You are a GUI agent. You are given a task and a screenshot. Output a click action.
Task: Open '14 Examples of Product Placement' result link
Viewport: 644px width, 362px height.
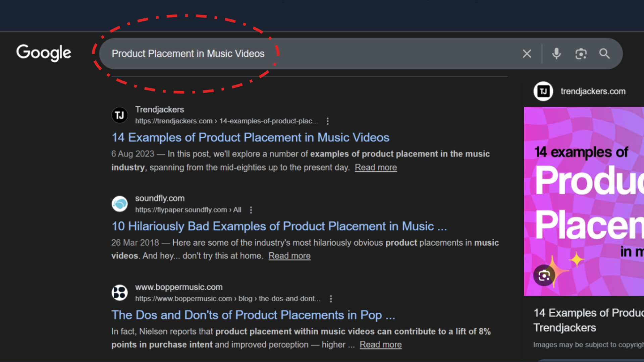250,137
